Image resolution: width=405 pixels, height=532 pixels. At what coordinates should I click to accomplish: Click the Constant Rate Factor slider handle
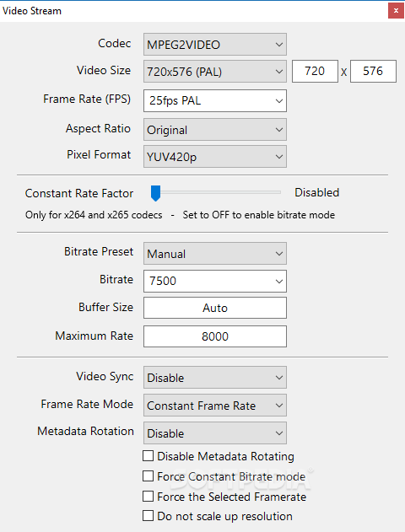click(x=155, y=193)
